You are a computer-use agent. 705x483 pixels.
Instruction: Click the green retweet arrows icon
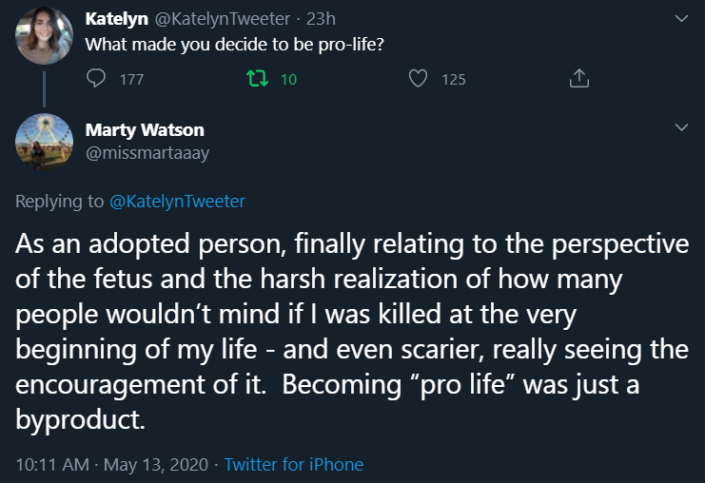point(255,79)
